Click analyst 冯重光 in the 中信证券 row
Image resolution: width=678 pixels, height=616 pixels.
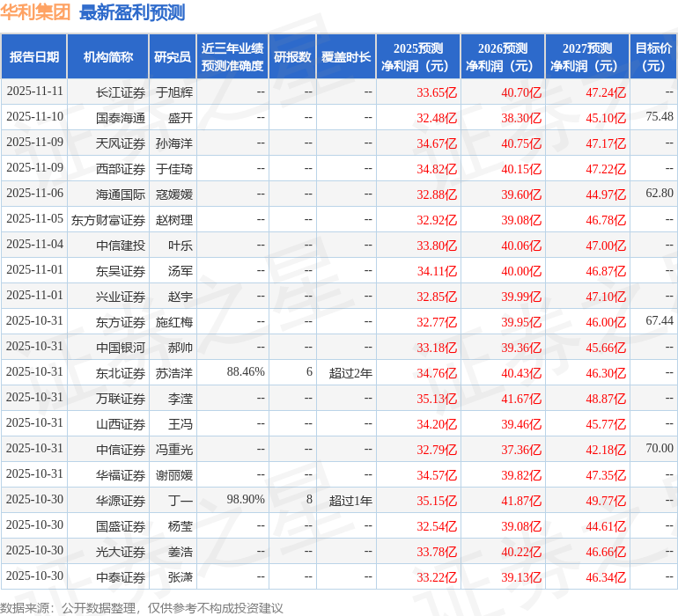(x=174, y=449)
